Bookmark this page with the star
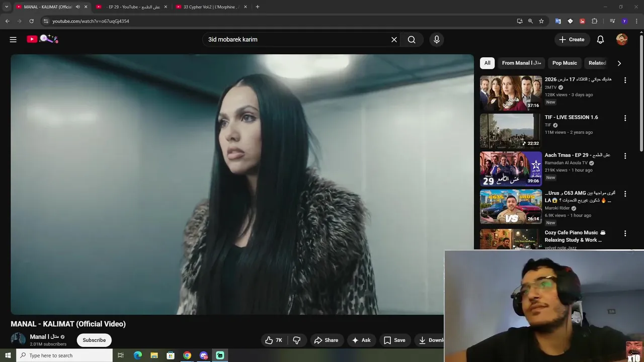This screenshot has height=362, width=644. coord(541,21)
